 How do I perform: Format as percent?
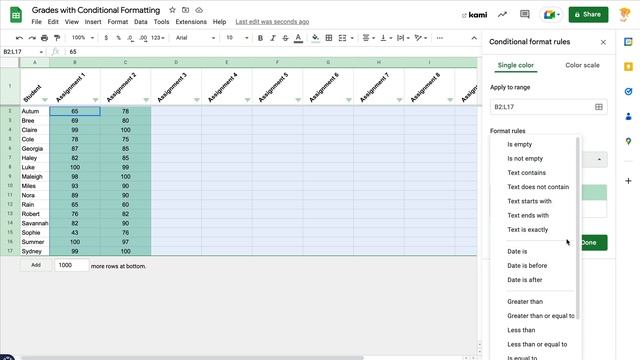[x=118, y=38]
